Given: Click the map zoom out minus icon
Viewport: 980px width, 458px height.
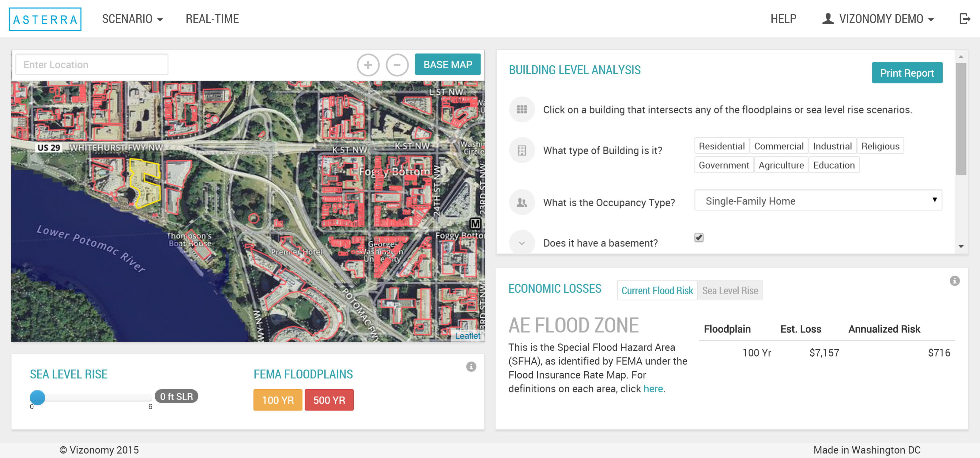Looking at the screenshot, I should point(397,65).
